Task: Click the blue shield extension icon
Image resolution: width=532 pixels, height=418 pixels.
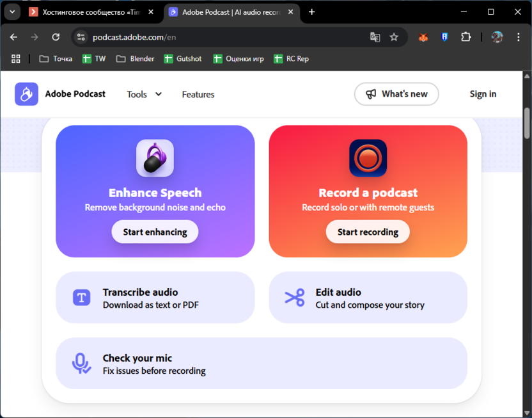Action: [444, 37]
